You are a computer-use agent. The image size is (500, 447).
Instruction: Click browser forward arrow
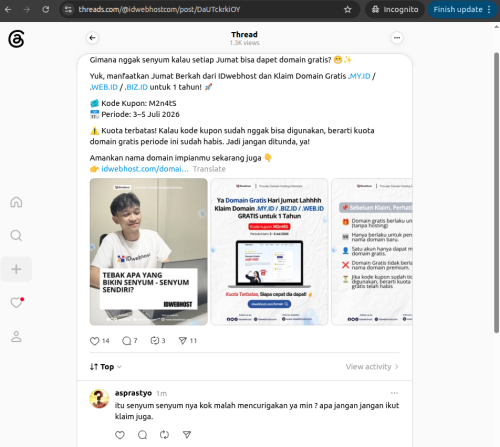pyautogui.click(x=27, y=9)
